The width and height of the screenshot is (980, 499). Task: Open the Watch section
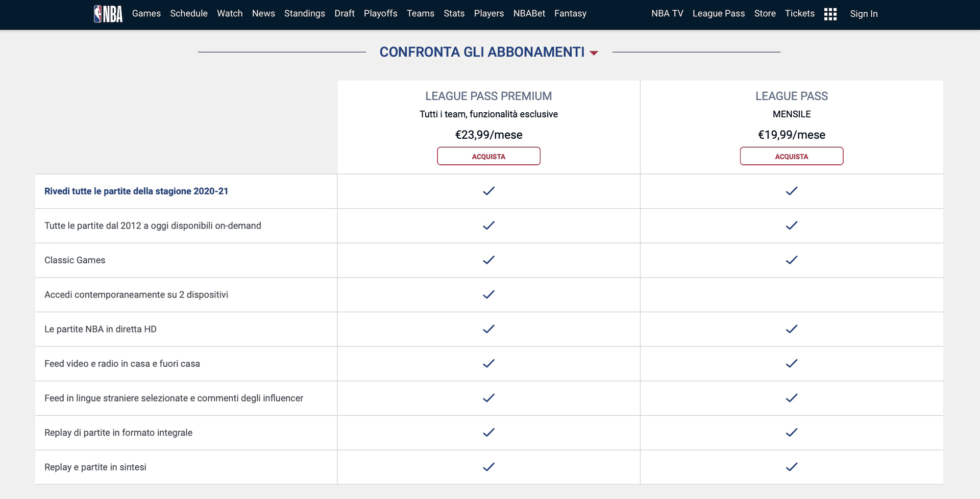point(230,13)
